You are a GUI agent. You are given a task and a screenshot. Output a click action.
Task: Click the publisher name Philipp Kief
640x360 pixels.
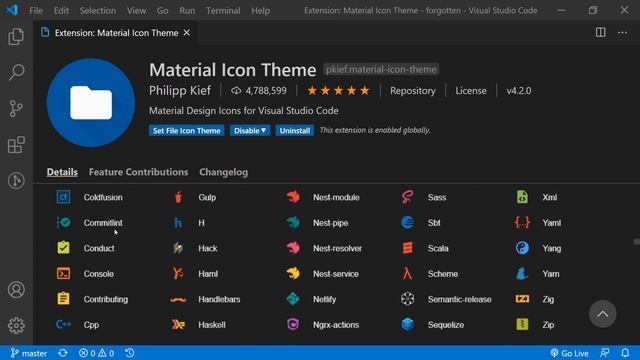tap(180, 91)
